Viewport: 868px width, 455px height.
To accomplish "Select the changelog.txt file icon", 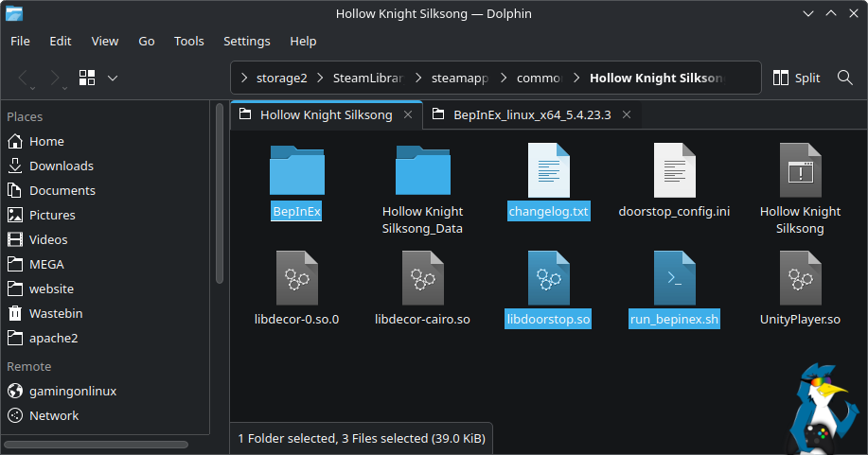I will pyautogui.click(x=548, y=170).
